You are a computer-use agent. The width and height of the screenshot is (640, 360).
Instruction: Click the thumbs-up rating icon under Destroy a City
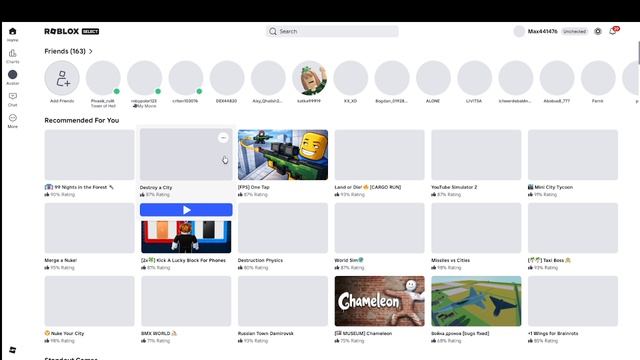(143, 195)
